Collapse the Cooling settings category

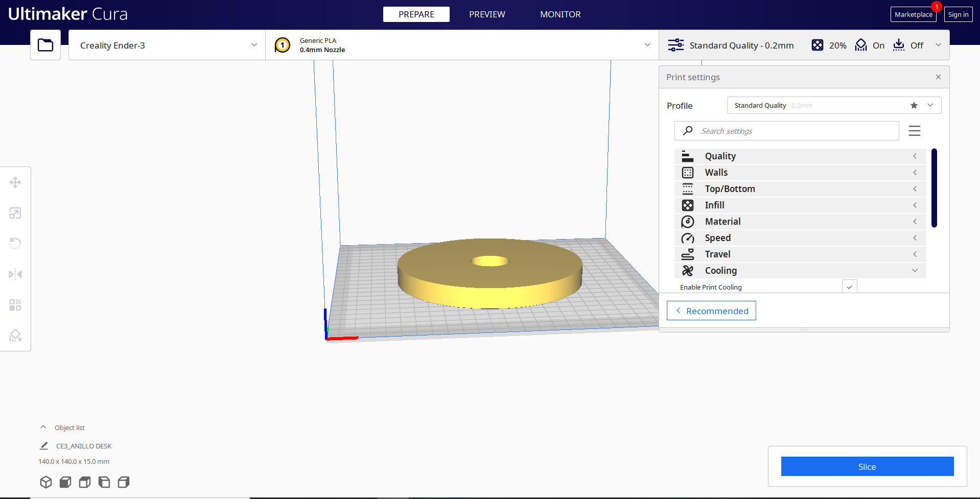[x=800, y=271]
